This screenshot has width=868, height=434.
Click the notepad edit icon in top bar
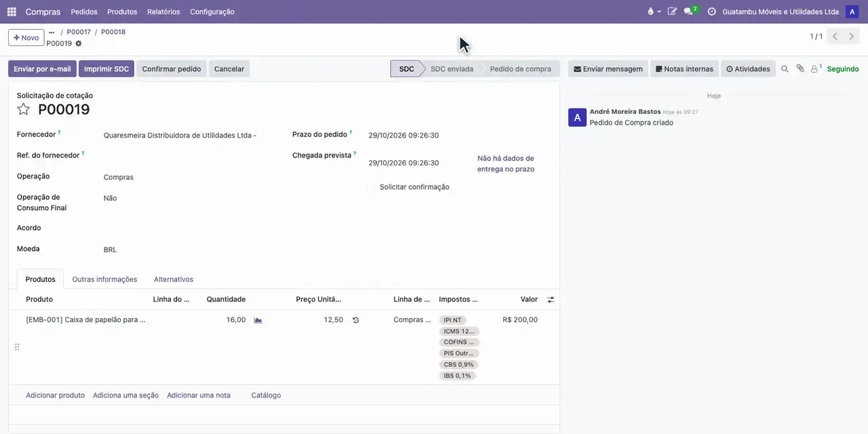672,12
